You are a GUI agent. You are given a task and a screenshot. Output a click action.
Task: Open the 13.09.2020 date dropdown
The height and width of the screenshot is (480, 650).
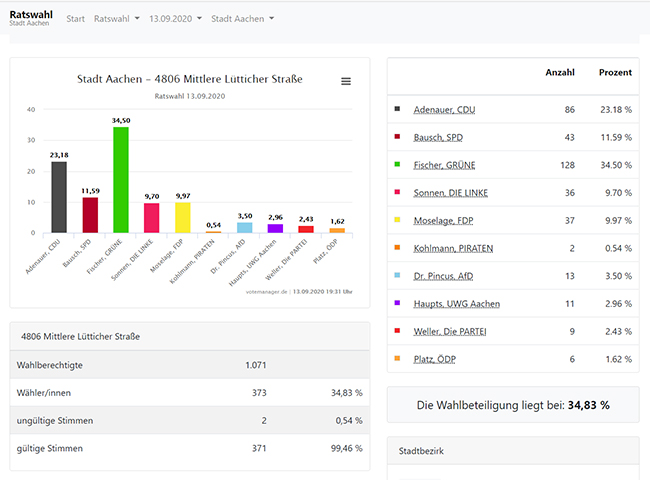click(x=175, y=19)
